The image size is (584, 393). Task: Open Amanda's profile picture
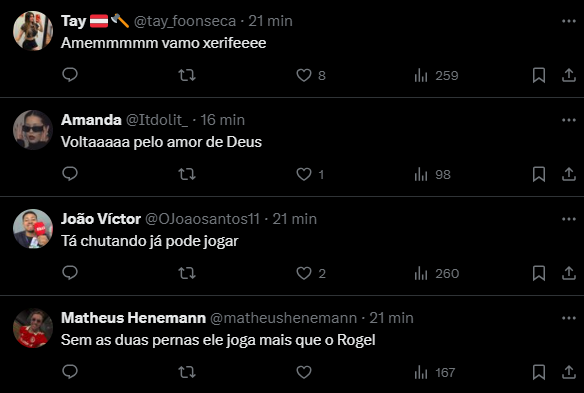[33, 130]
